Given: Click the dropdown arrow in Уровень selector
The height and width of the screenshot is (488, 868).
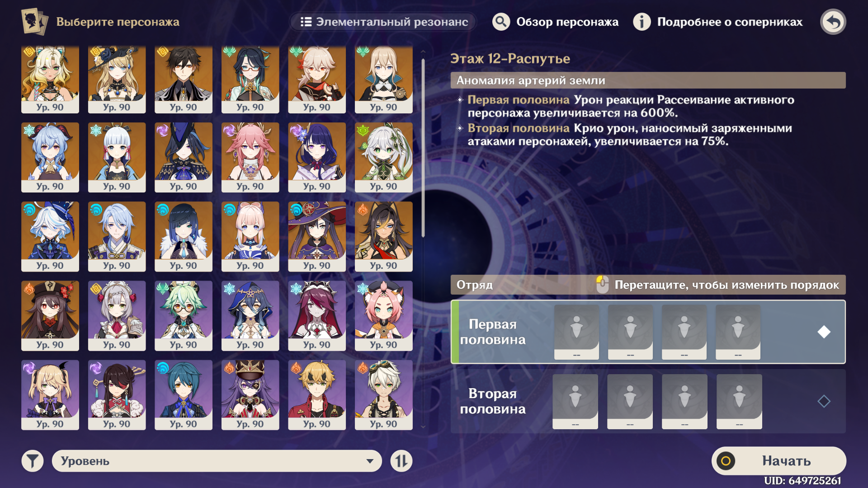Looking at the screenshot, I should (370, 461).
